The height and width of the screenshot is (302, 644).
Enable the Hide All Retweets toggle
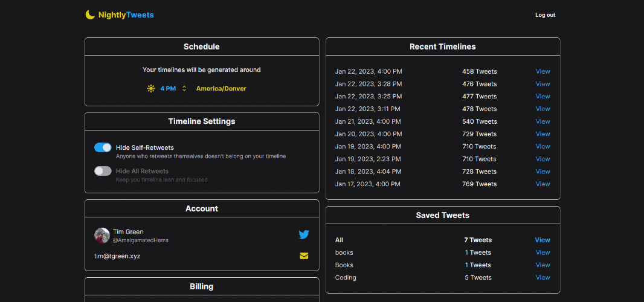[103, 171]
